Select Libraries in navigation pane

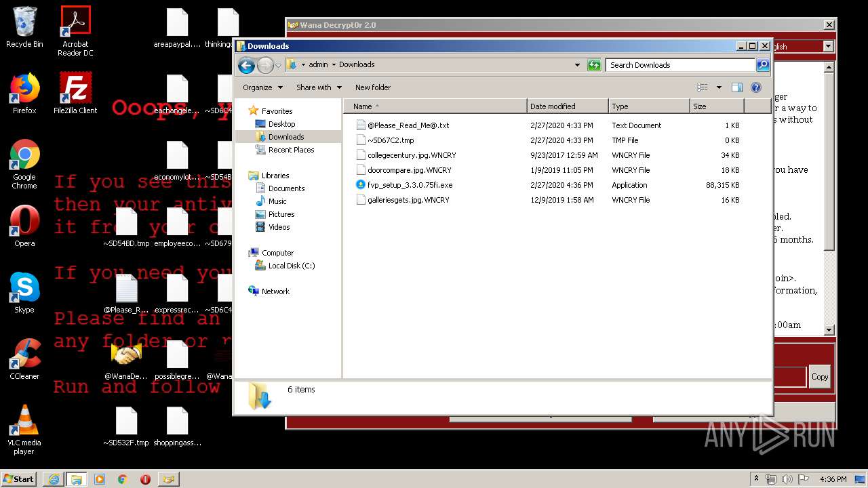tap(275, 176)
